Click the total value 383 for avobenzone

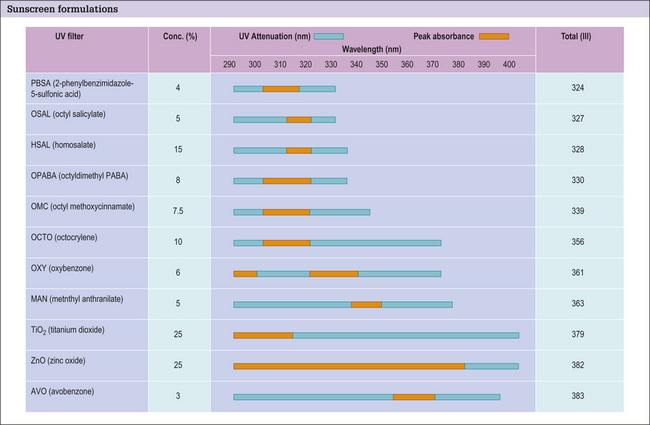tap(578, 397)
